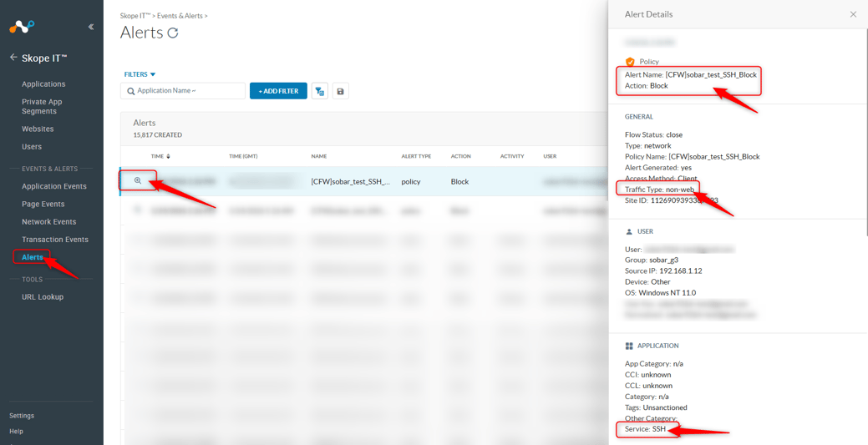
Task: Click the ADD FILTER button
Action: [278, 91]
